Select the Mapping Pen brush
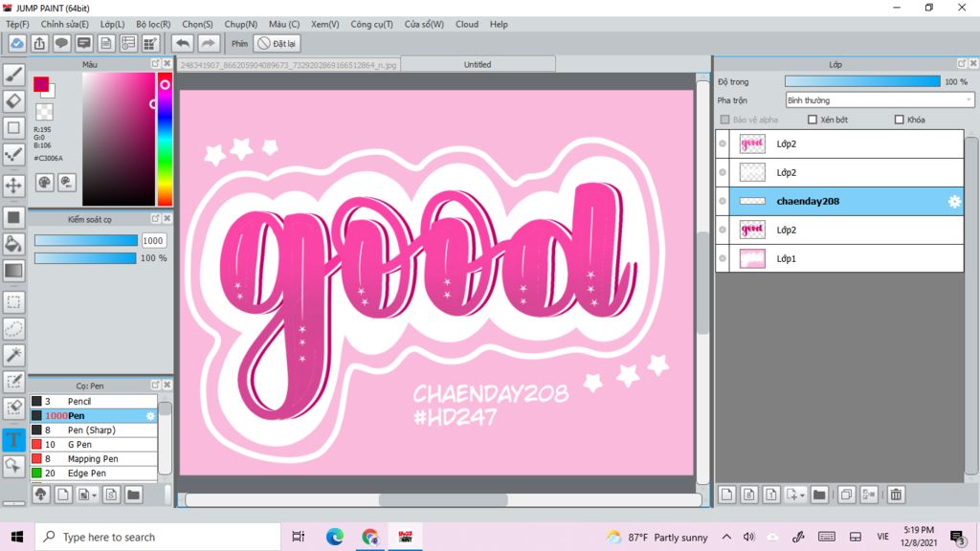Viewport: 980px width, 551px height. (94, 458)
